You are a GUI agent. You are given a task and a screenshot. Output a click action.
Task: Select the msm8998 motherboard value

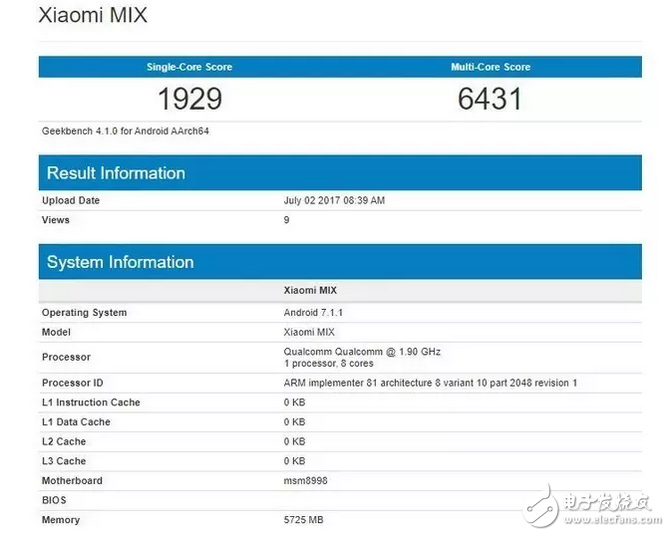point(306,481)
